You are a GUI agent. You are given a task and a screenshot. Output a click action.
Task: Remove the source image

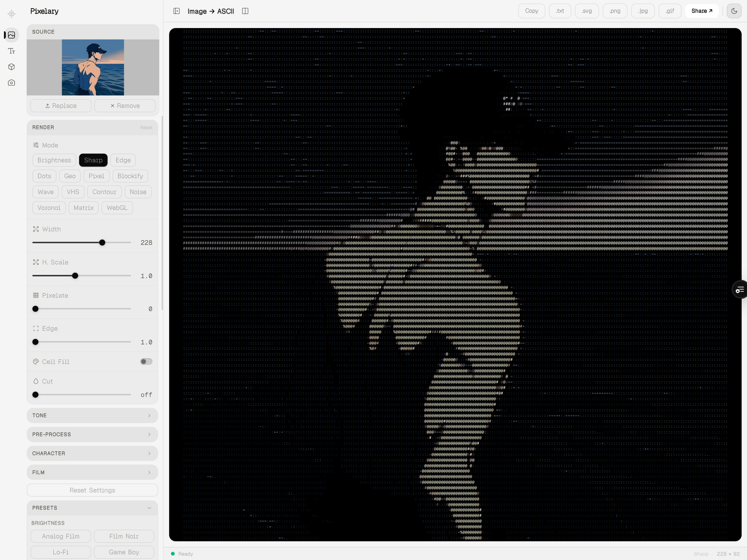(125, 105)
